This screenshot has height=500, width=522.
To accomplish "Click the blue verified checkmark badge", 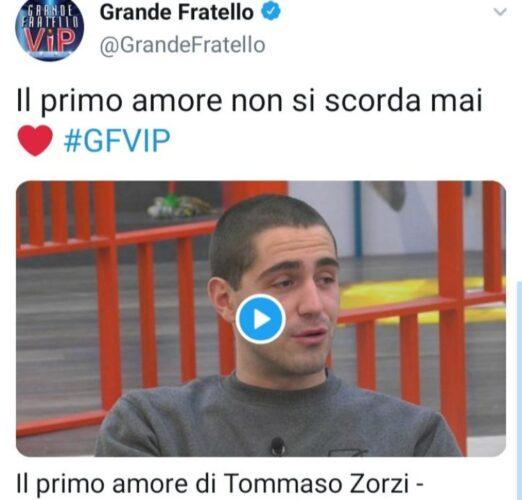I will point(270,11).
